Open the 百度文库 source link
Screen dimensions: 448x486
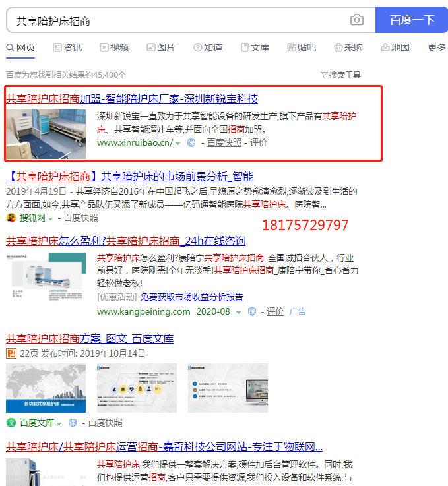pyautogui.click(x=37, y=423)
